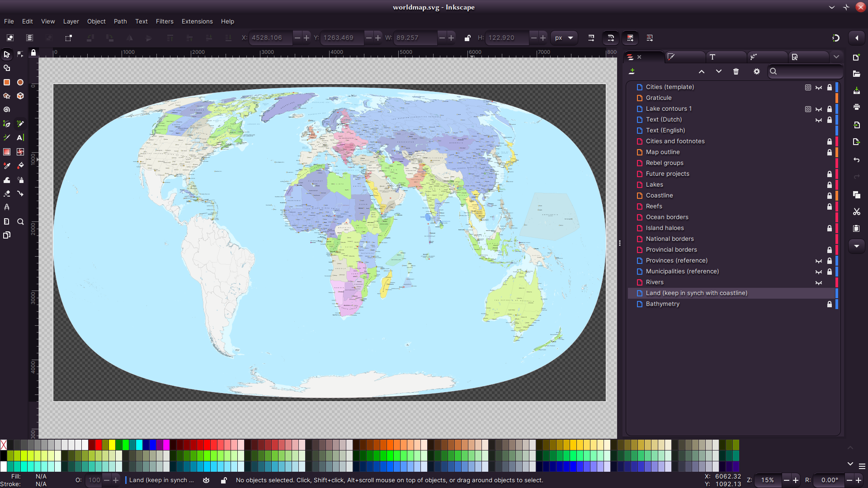Show the hidden Text (Dutch) layer
Viewport: 868px width, 488px height.
pyautogui.click(x=819, y=120)
